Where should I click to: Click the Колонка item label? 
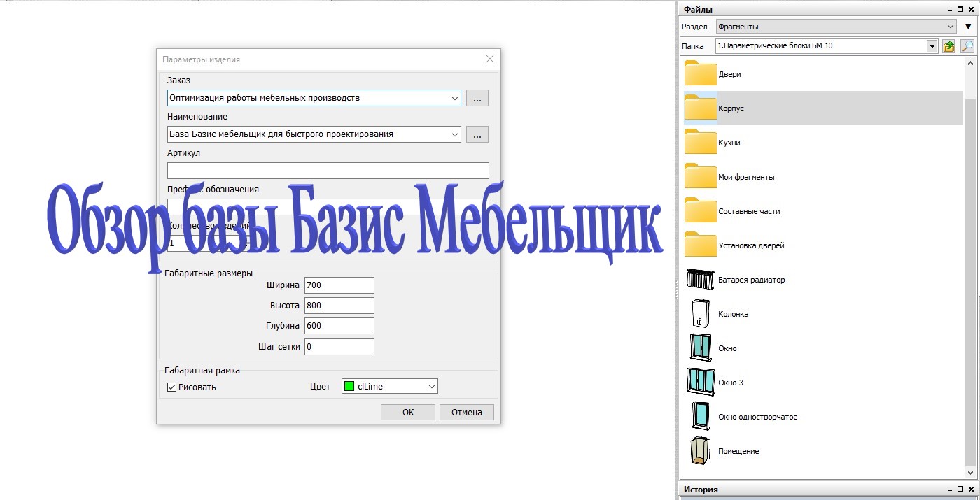tap(733, 314)
